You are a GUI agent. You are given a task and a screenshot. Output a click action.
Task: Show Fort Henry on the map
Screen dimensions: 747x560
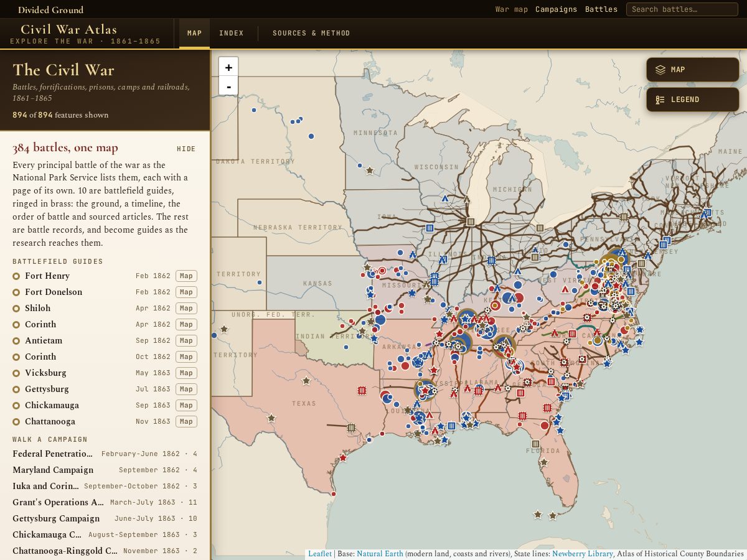click(x=186, y=276)
